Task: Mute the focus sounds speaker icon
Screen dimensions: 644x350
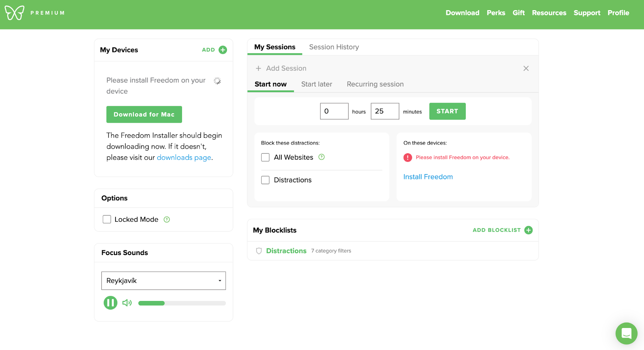Action: pyautogui.click(x=127, y=303)
